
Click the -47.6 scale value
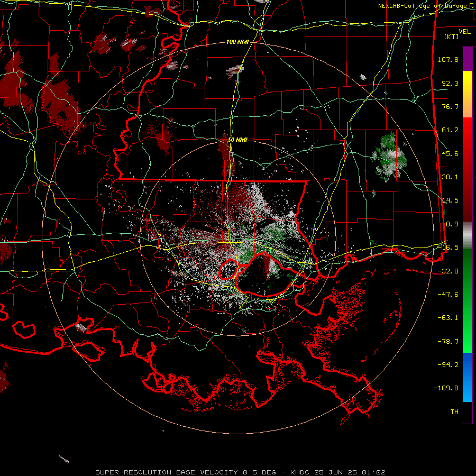click(448, 295)
